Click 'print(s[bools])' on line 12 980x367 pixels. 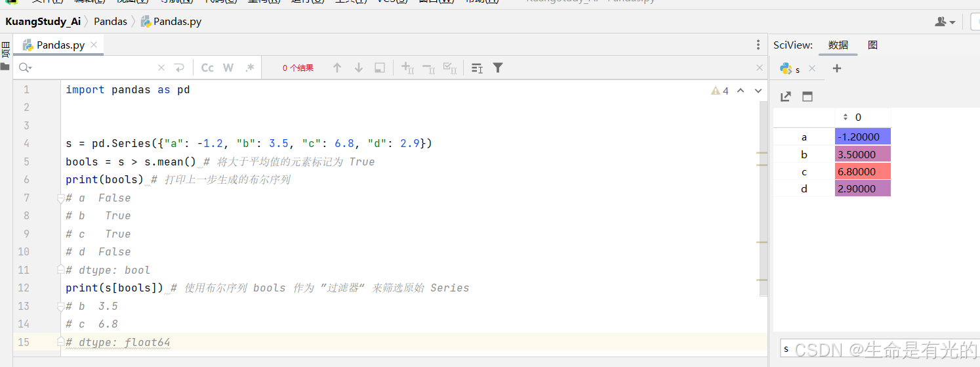coord(115,288)
